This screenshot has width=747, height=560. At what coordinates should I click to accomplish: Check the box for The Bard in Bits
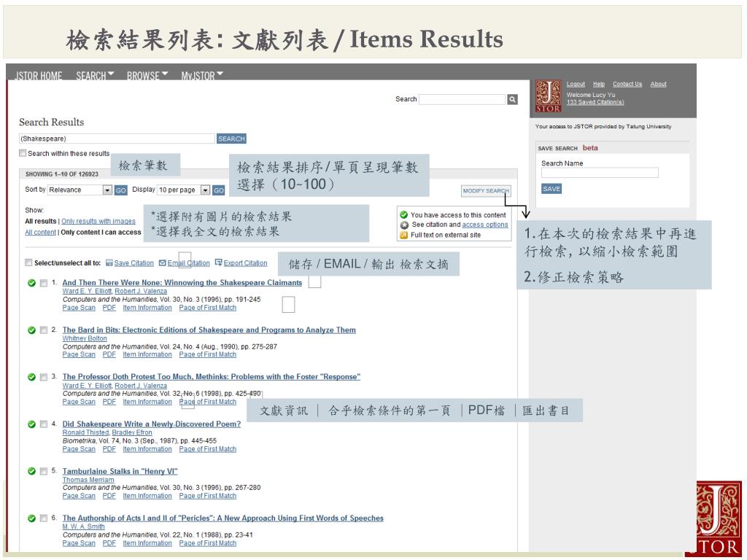pos(44,330)
